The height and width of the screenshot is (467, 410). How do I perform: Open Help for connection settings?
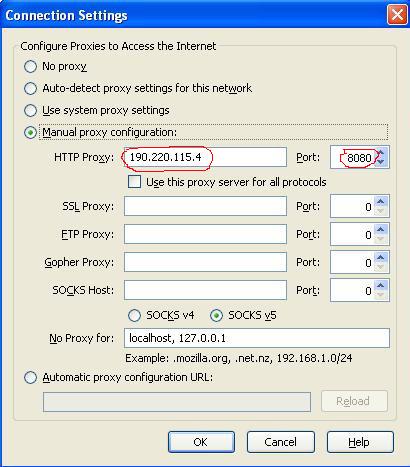point(360,442)
